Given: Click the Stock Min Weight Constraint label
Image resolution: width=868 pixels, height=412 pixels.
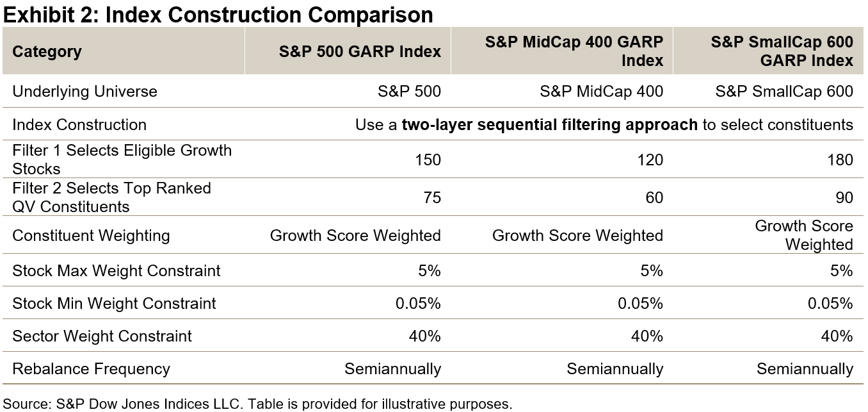Looking at the screenshot, I should pyautogui.click(x=114, y=303).
